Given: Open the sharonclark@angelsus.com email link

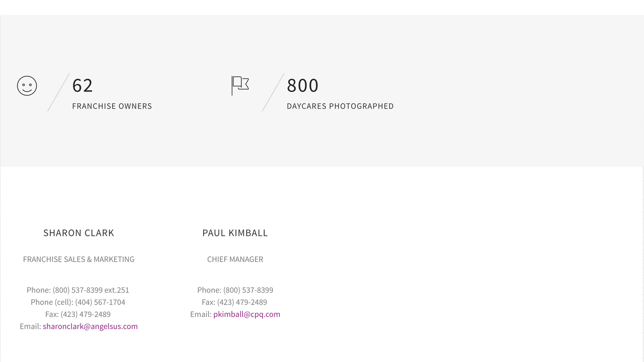Looking at the screenshot, I should click(90, 327).
